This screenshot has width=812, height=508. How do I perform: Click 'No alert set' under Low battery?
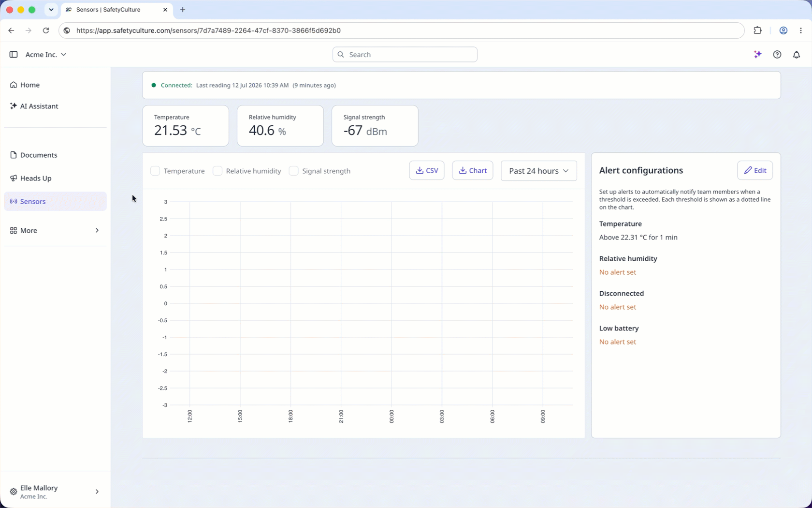click(618, 342)
